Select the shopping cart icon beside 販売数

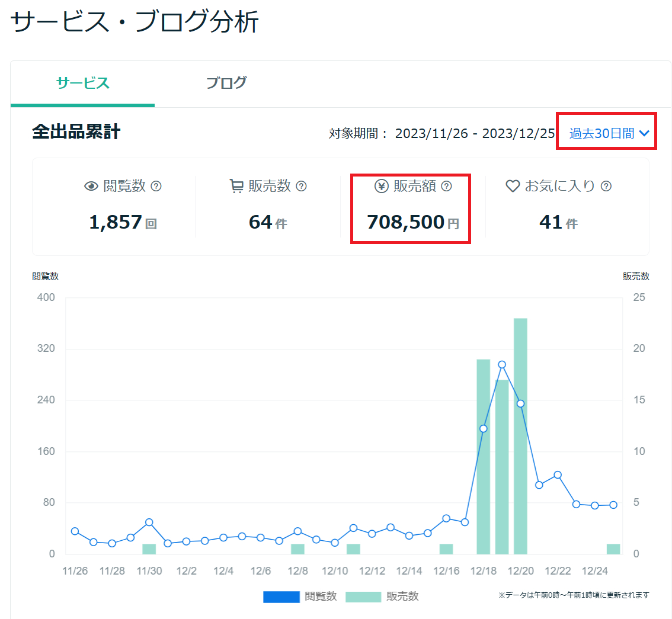click(x=236, y=186)
